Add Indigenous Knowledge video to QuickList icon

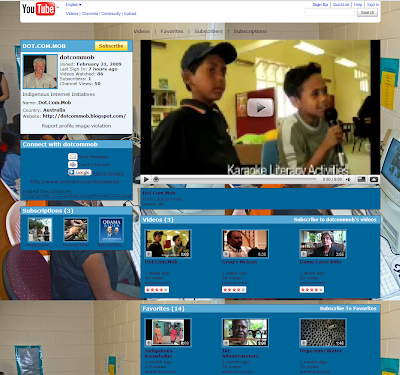click(149, 343)
